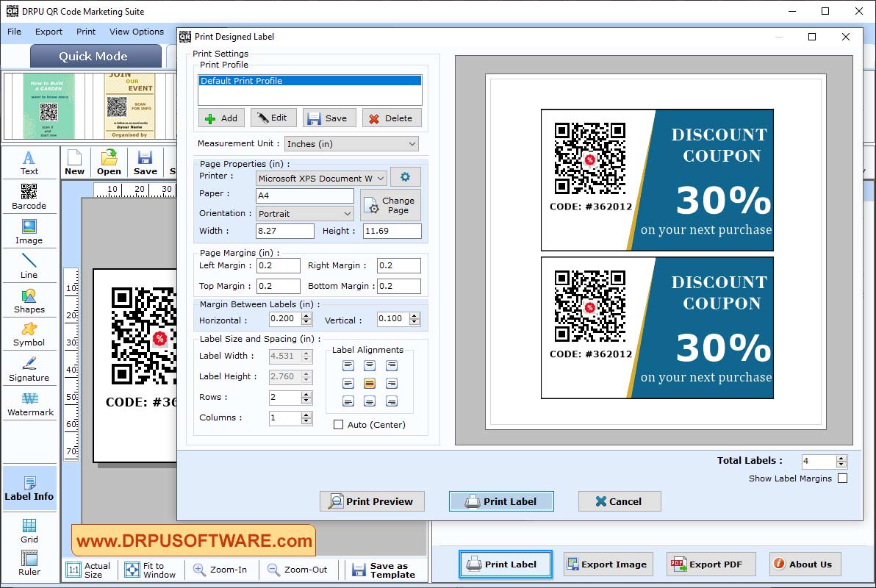Cancel the print dialog
Viewport: 876px width, 588px height.
click(619, 501)
